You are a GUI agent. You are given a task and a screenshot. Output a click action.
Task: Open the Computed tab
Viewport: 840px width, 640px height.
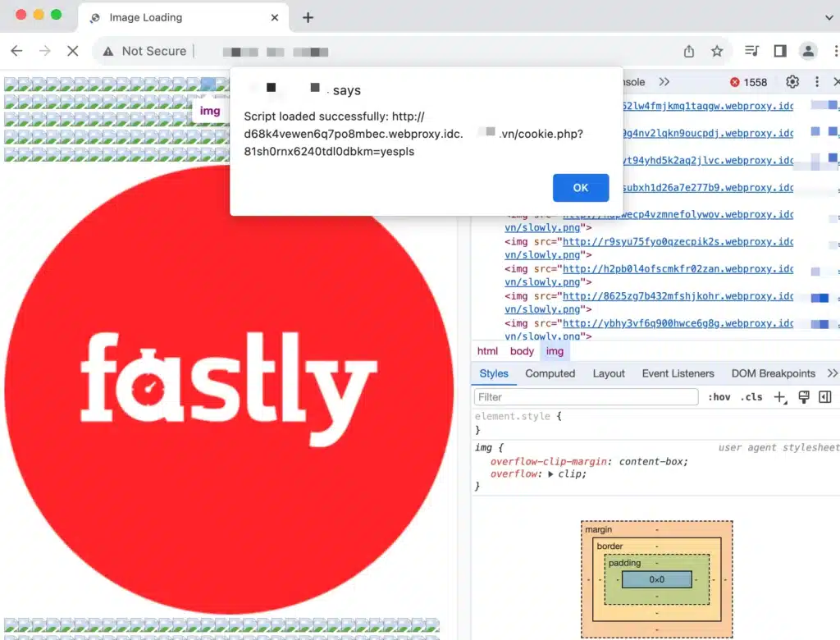(550, 373)
